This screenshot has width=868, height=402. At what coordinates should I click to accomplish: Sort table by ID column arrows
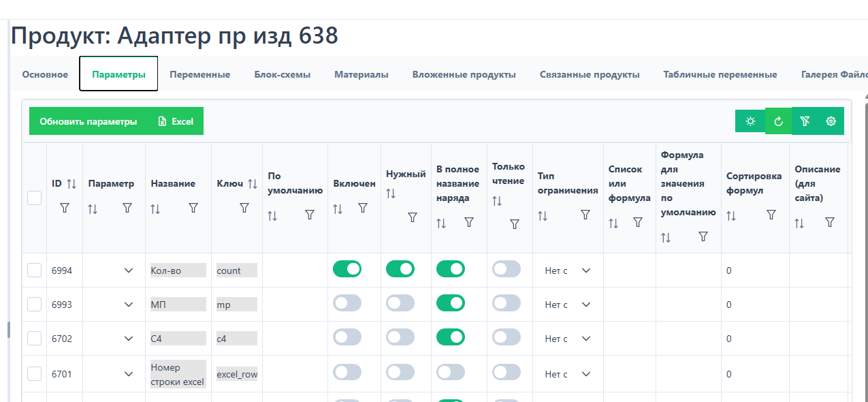pyautogui.click(x=71, y=184)
